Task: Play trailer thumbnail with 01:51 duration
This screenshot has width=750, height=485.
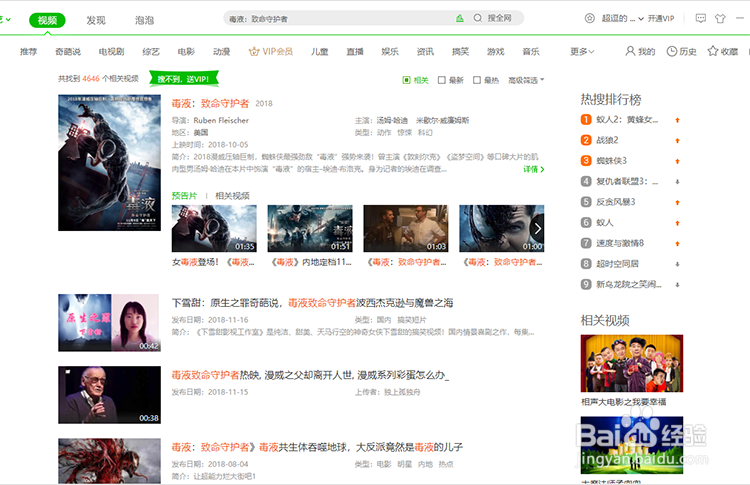Action: [310, 229]
